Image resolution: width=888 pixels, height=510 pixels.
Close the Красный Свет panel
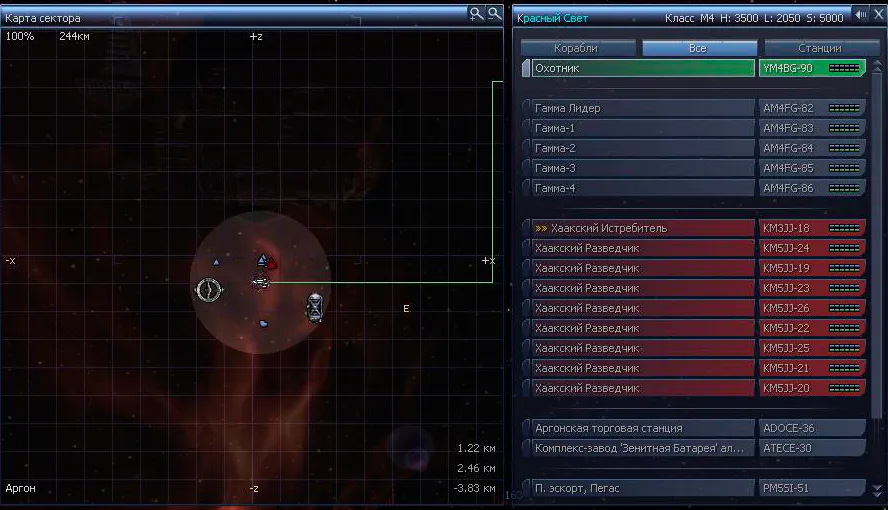(879, 15)
